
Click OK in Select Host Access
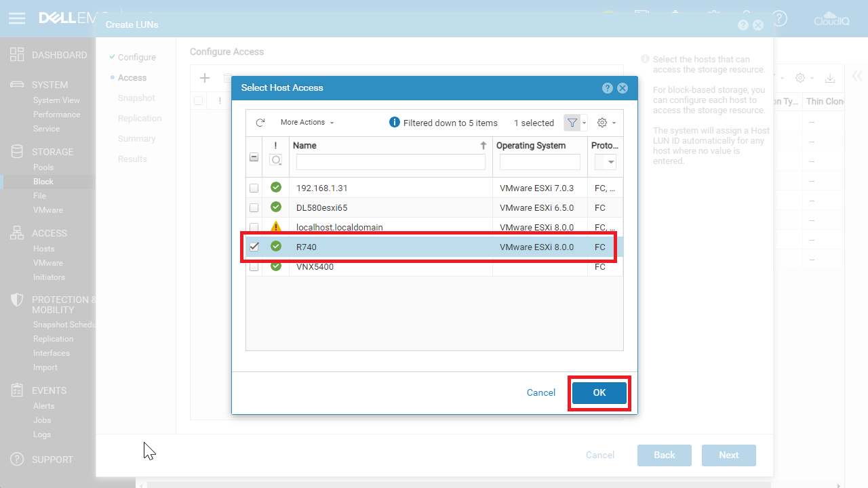pos(599,393)
